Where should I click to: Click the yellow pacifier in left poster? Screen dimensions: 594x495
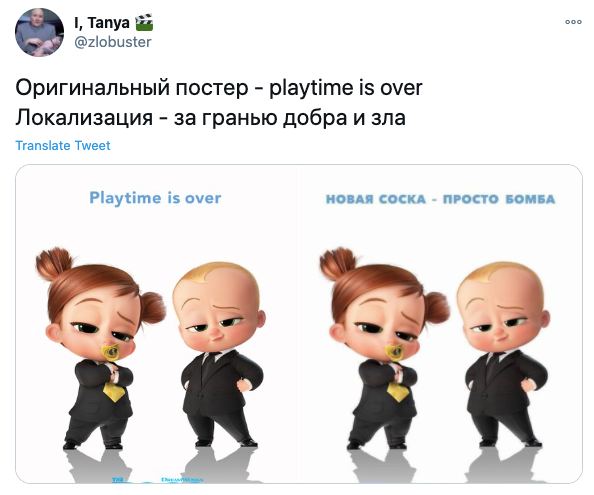(x=111, y=353)
